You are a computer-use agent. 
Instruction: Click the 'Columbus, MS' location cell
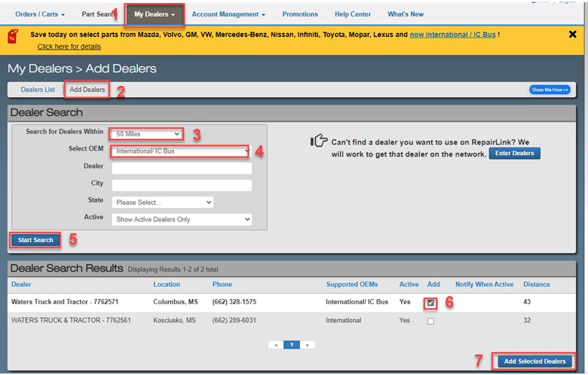click(175, 301)
